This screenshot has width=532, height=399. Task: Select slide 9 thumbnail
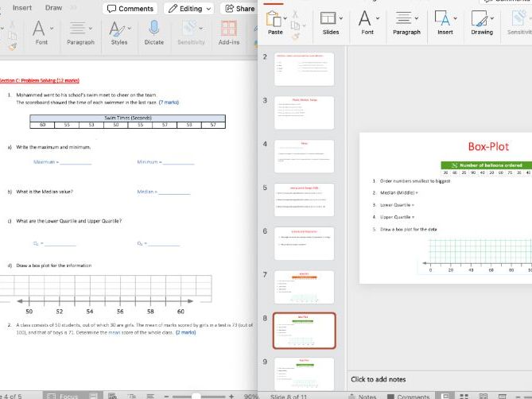304,374
